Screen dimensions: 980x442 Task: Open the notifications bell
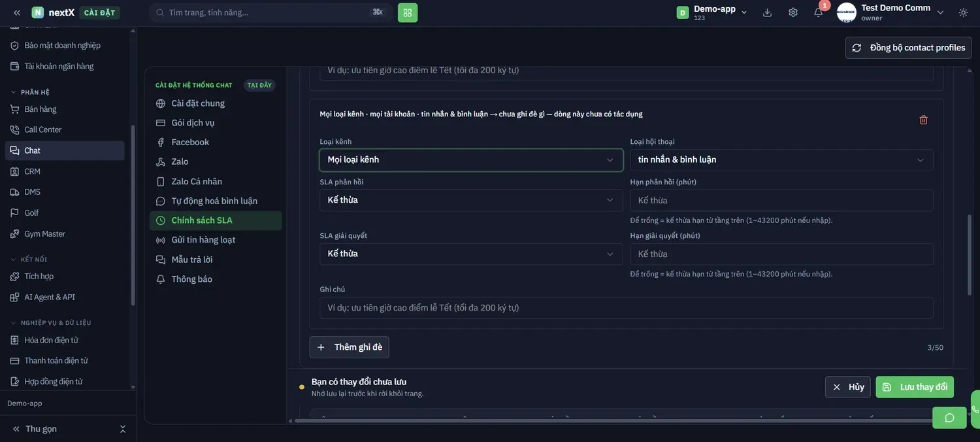pyautogui.click(x=818, y=12)
